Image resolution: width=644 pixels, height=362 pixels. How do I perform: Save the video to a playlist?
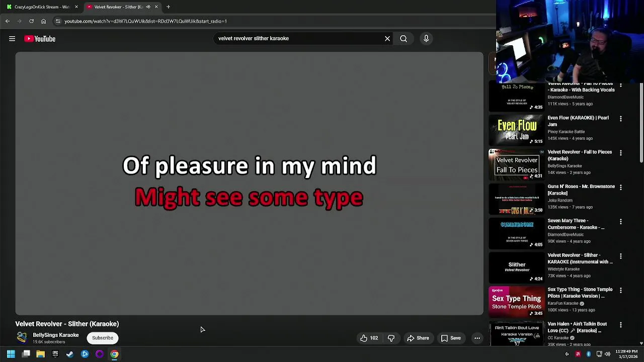tap(451, 338)
